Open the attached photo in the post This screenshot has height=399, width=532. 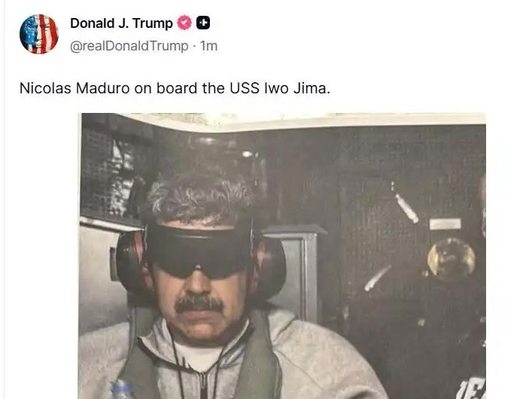click(282, 256)
